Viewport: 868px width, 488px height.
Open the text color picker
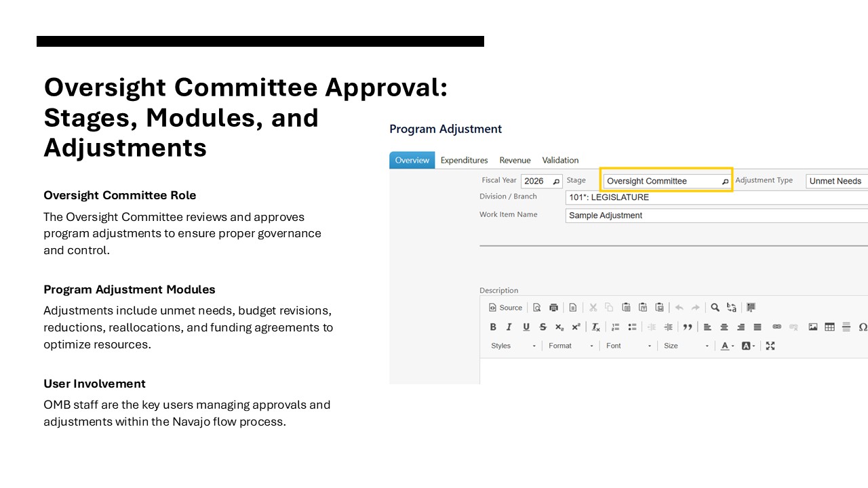pos(728,346)
